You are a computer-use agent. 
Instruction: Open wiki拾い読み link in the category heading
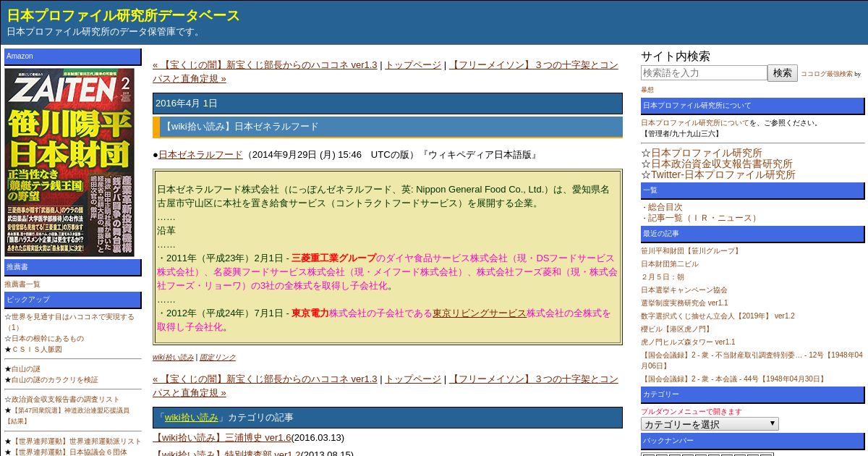[x=191, y=418]
